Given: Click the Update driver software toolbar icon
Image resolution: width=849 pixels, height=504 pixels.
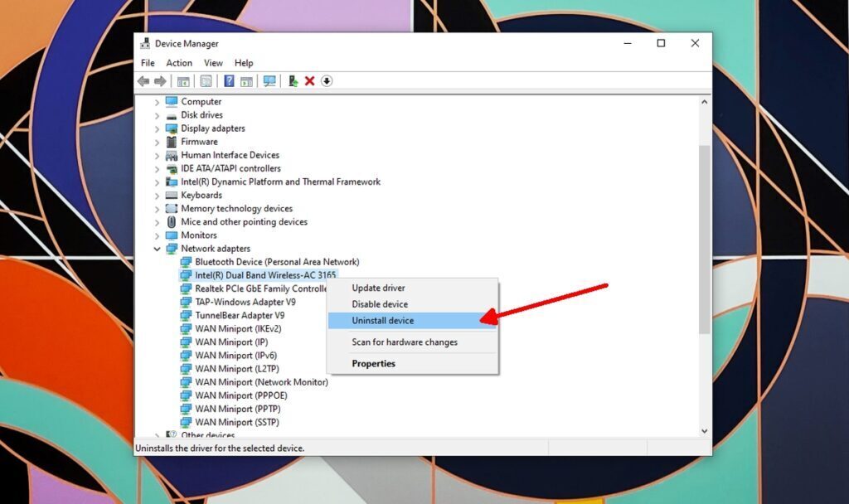Looking at the screenshot, I should coord(293,80).
